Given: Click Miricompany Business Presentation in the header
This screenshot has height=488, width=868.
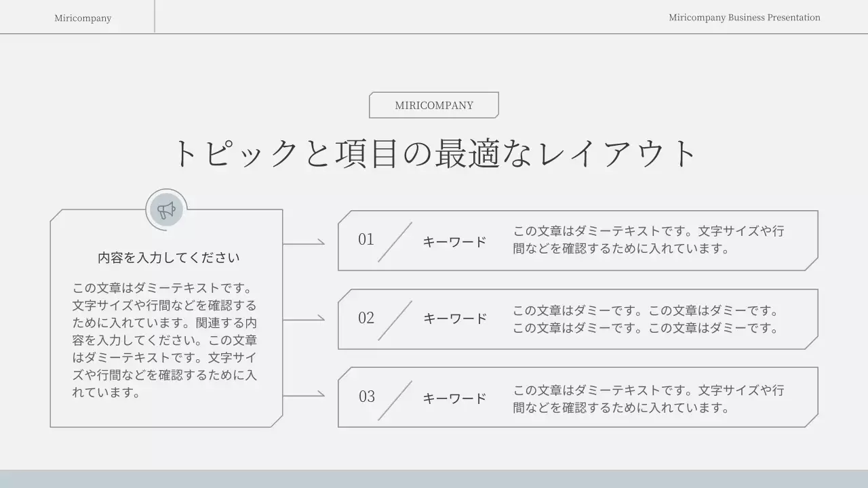Looking at the screenshot, I should point(744,18).
